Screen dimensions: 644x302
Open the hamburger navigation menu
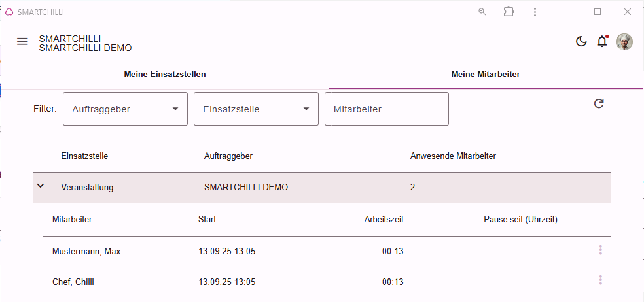pyautogui.click(x=22, y=41)
